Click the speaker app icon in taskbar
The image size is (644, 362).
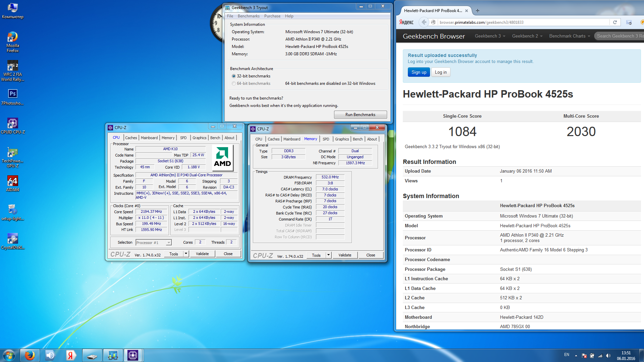50,355
